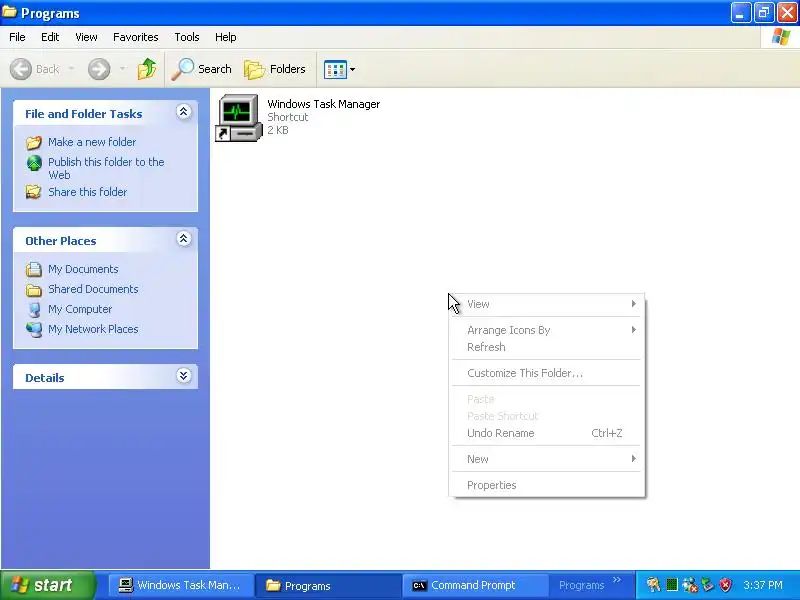
Task: Click the Windows flag logo in toolbar corner
Action: pyautogui.click(x=781, y=37)
